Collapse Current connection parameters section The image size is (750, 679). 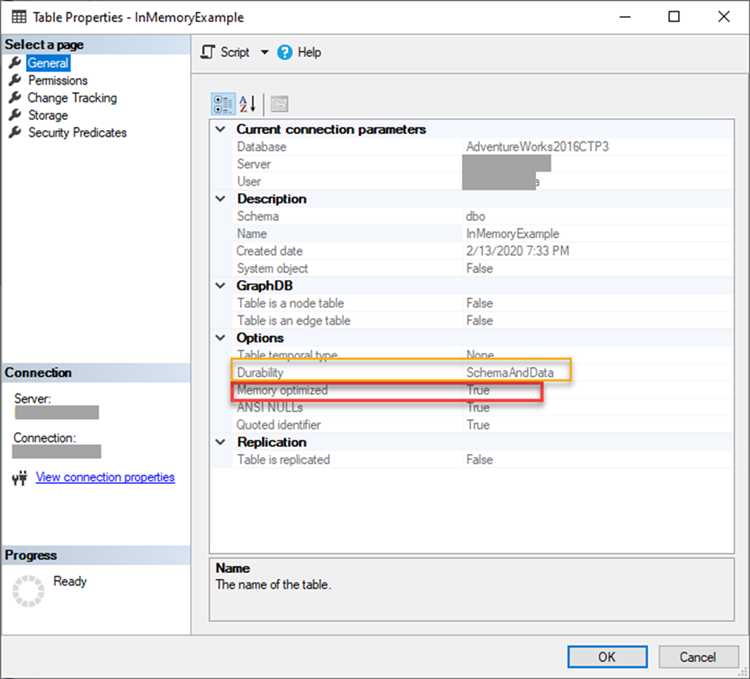tap(221, 129)
